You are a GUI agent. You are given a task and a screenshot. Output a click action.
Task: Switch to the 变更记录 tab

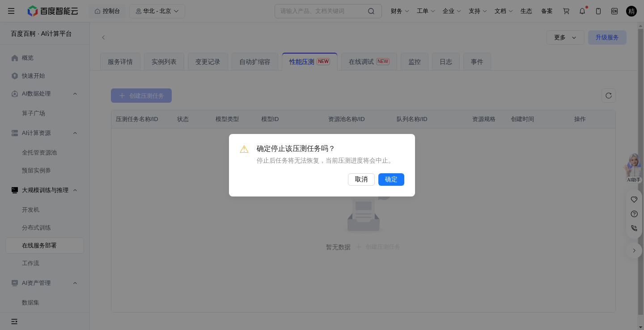tap(208, 62)
